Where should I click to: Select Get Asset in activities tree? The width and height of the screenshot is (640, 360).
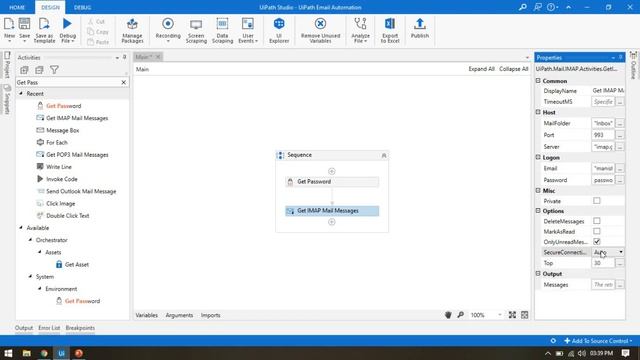pos(72,264)
